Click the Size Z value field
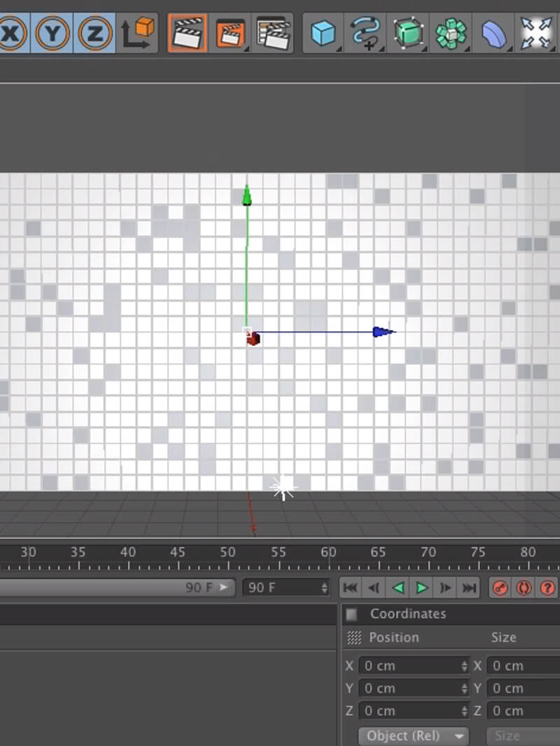Image resolution: width=560 pixels, height=746 pixels. (524, 711)
